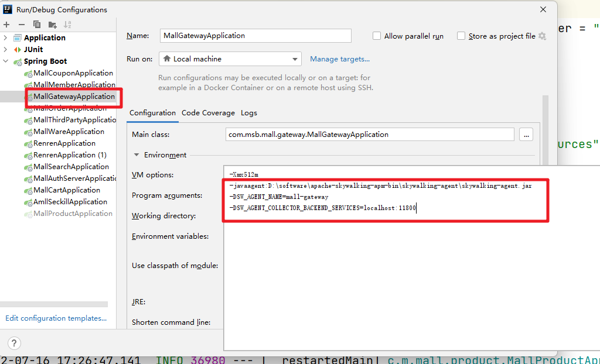
Task: Switch to the Logs tab
Action: point(248,113)
